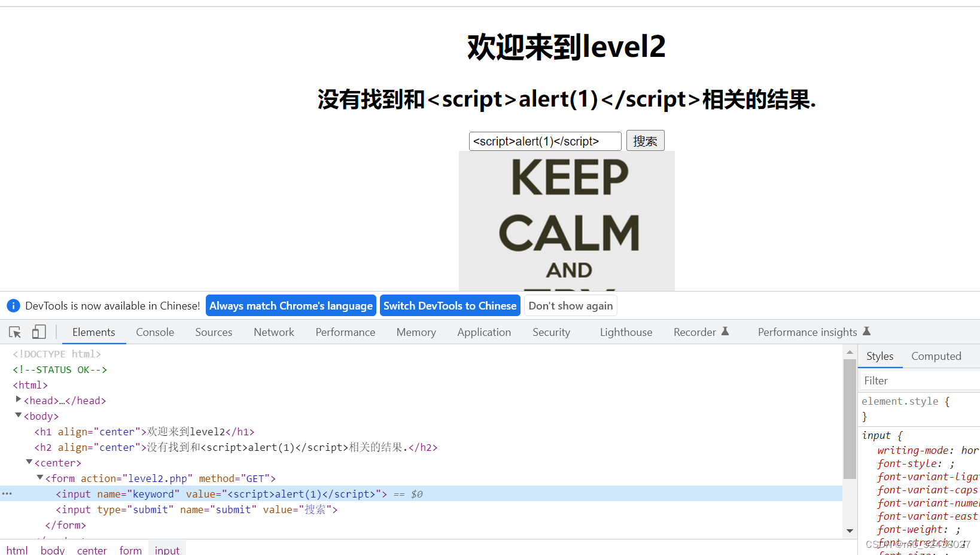980x555 pixels.
Task: Open the Performance tab
Action: (345, 332)
